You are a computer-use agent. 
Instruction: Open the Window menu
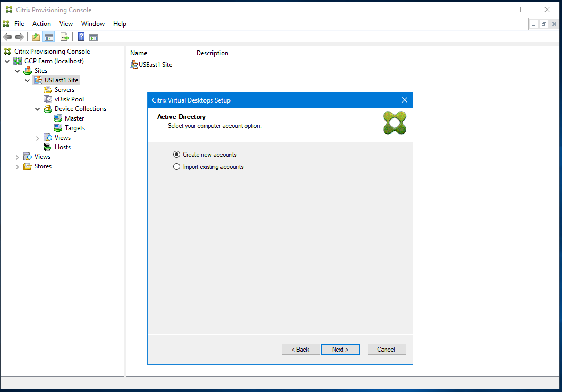point(93,24)
